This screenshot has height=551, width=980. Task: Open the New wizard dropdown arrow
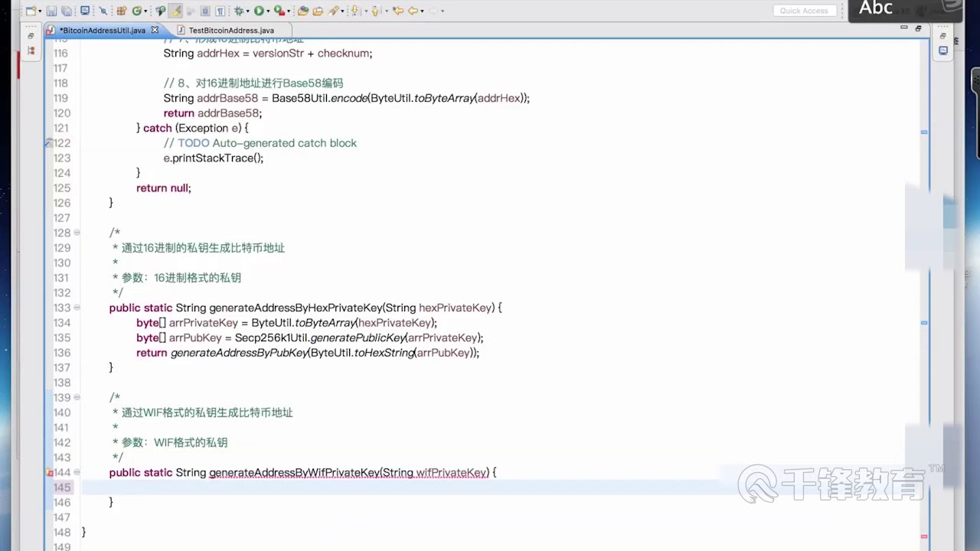point(40,11)
